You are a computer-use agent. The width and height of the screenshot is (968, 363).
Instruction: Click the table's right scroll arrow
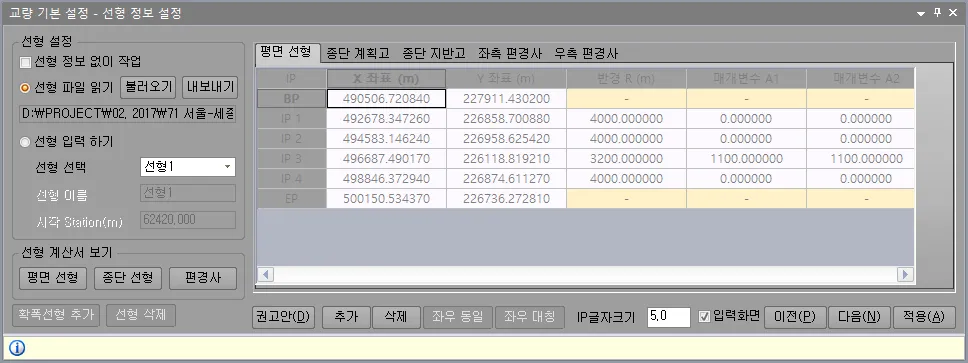coord(906,274)
